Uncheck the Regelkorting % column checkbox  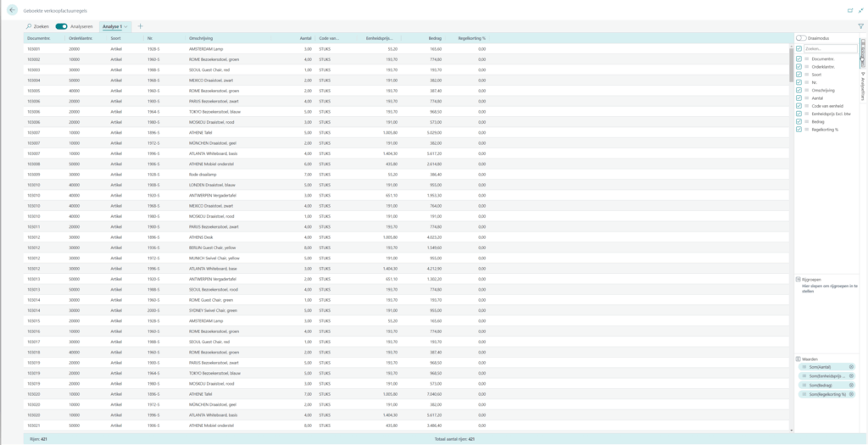pos(798,130)
